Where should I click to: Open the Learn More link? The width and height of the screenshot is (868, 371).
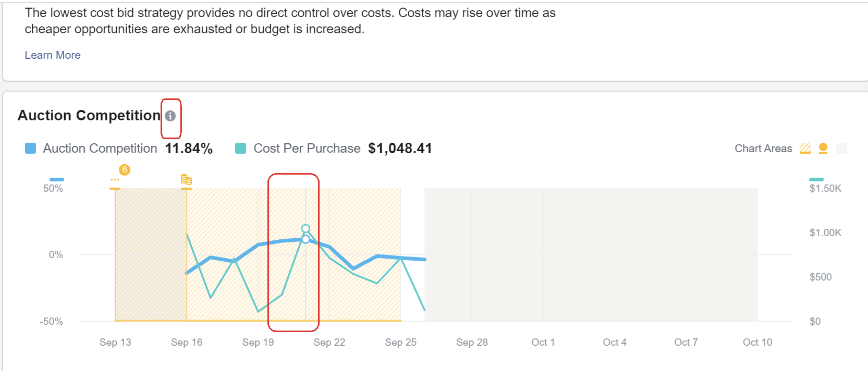53,55
